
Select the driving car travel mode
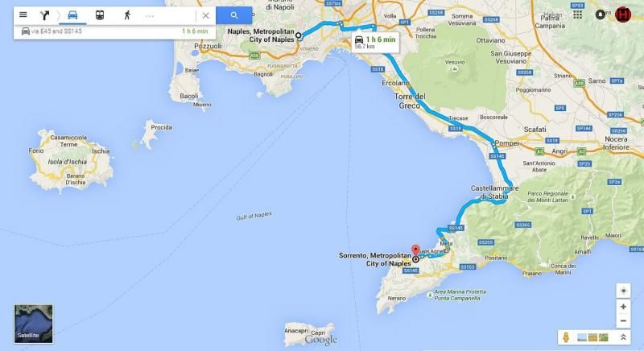tap(72, 15)
